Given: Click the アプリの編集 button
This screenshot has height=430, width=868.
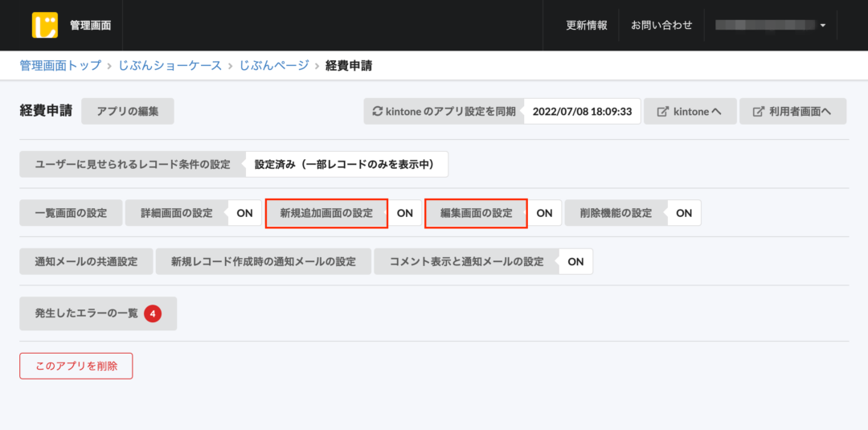Looking at the screenshot, I should pyautogui.click(x=128, y=112).
